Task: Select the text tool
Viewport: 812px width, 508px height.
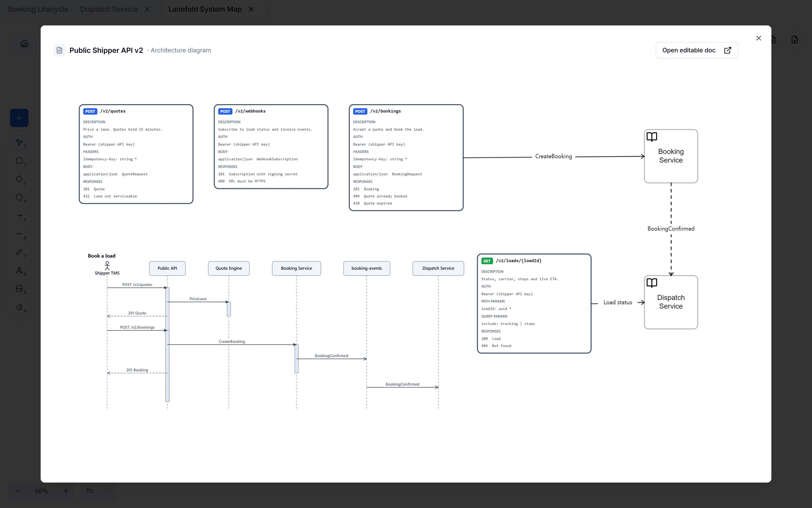Action: 20,271
